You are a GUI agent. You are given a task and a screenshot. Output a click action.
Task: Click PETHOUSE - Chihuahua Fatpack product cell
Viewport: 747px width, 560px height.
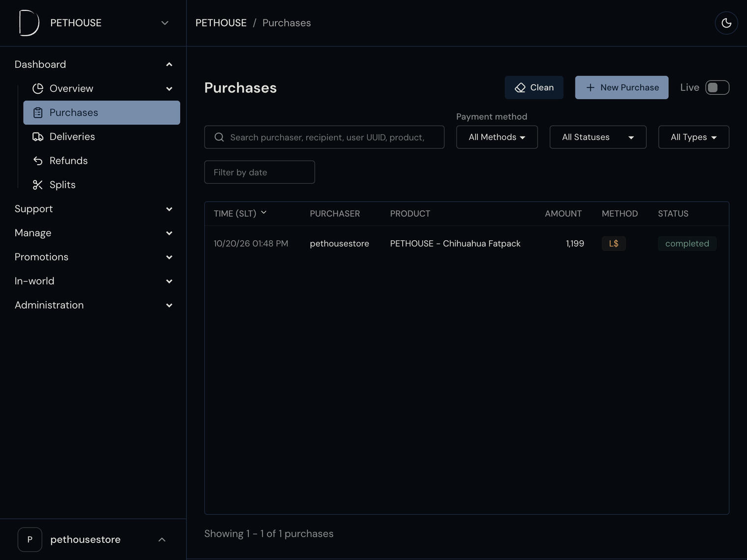tap(455, 244)
